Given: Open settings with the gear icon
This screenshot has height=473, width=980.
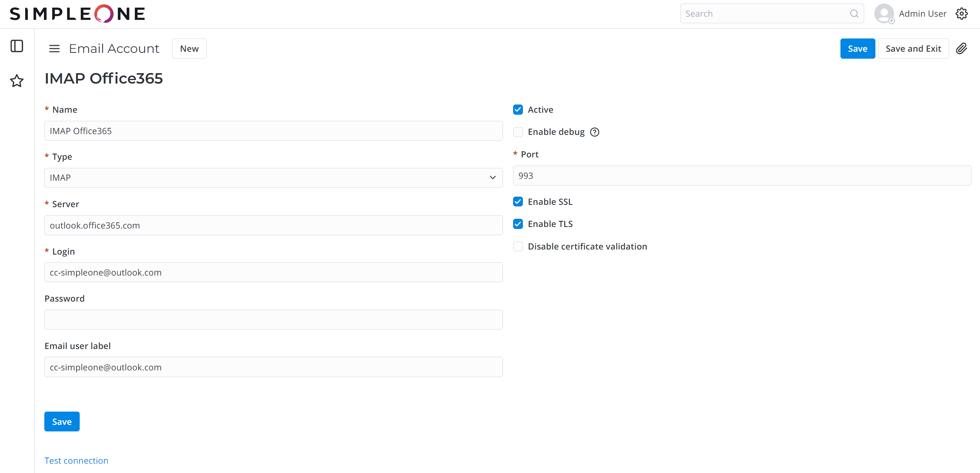Looking at the screenshot, I should 962,14.
